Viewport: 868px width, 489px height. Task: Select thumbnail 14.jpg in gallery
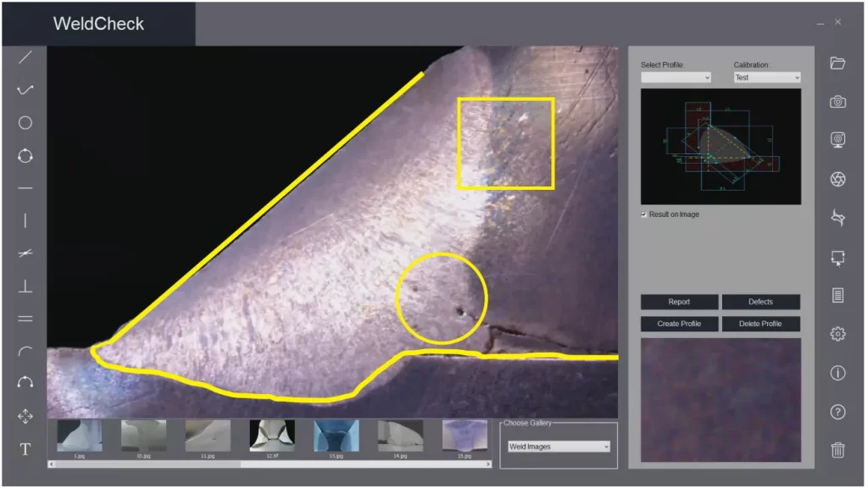[401, 436]
